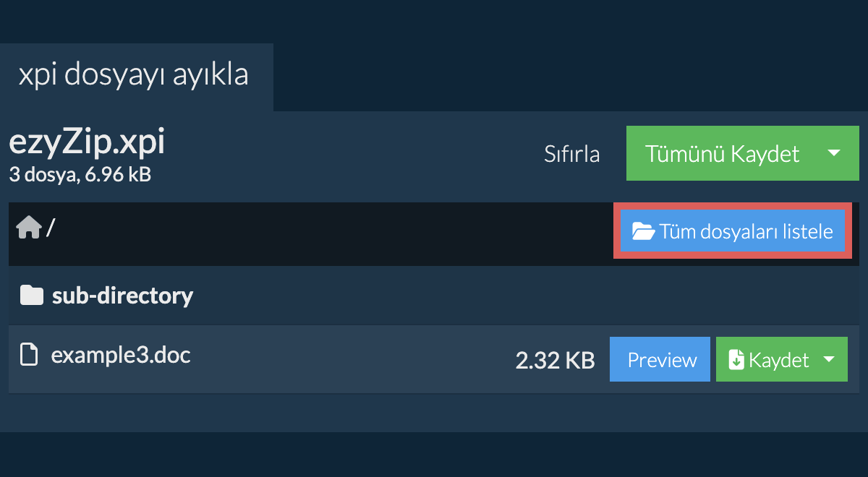Click the download icon on the Kaydet button

point(736,359)
